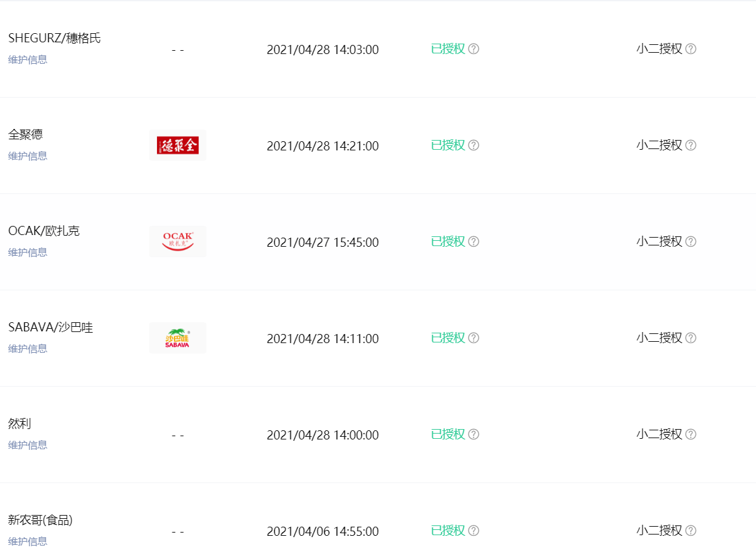View the OCAK brand logo thumbnail
Screen dimensions: 756x556
177,242
